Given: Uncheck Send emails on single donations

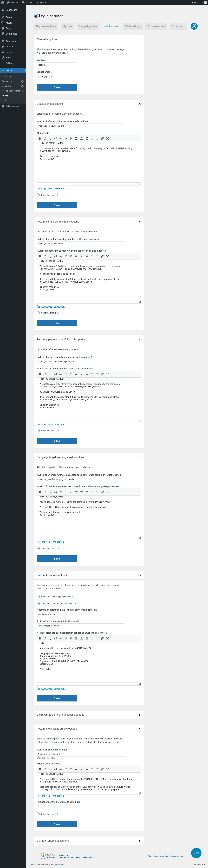Looking at the screenshot, I should [38, 596].
